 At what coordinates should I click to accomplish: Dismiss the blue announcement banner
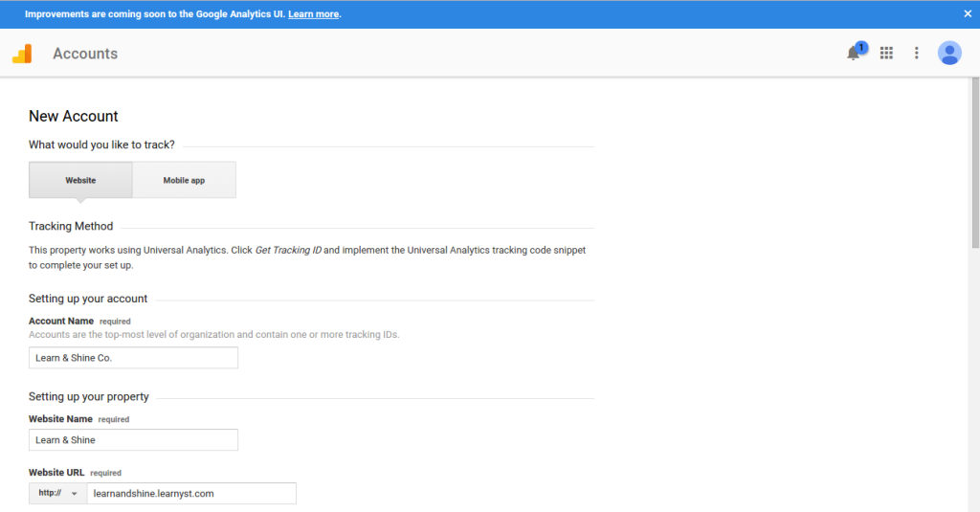pyautogui.click(x=968, y=13)
